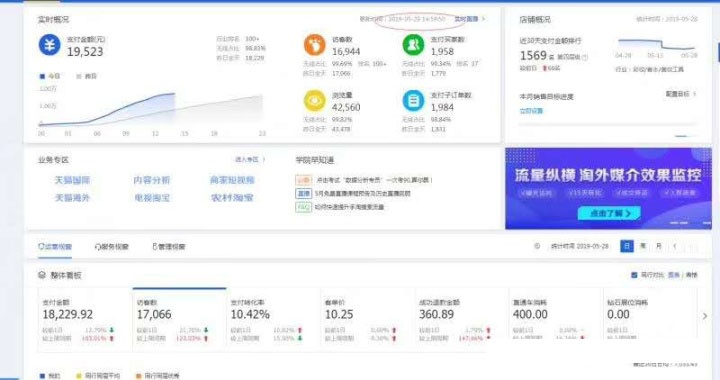Image resolution: width=720 pixels, height=380 pixels.
Task: Select the 支付金额 18,229.92 metric card
Action: (85, 320)
